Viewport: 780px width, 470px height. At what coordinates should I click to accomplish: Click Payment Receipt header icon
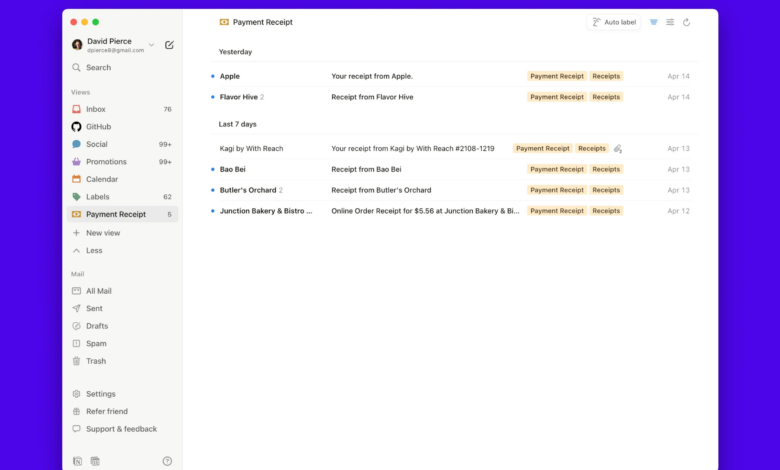click(224, 22)
